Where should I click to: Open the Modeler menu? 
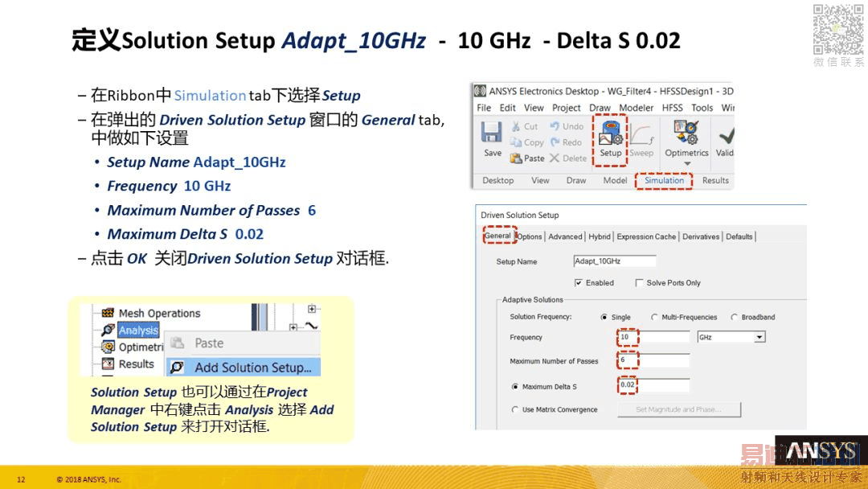pos(636,108)
